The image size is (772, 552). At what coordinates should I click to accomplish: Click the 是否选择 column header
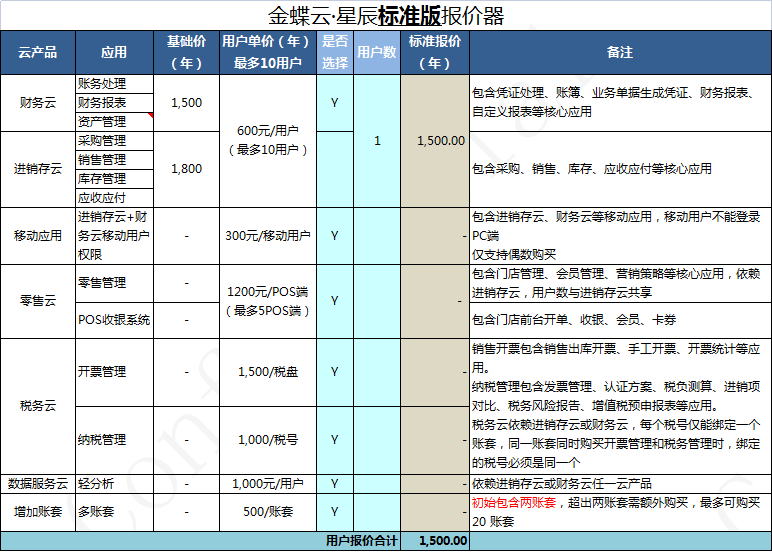coord(335,53)
